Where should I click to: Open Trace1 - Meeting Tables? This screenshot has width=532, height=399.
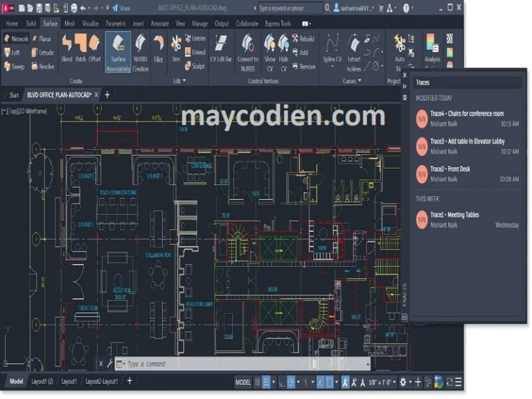tap(468, 220)
